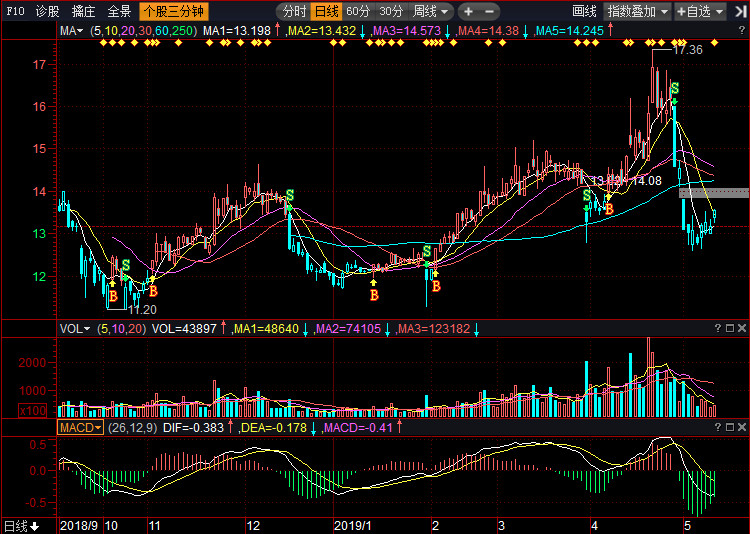
Task: Click the 日线 period selector at bottom left
Action: tap(21, 525)
